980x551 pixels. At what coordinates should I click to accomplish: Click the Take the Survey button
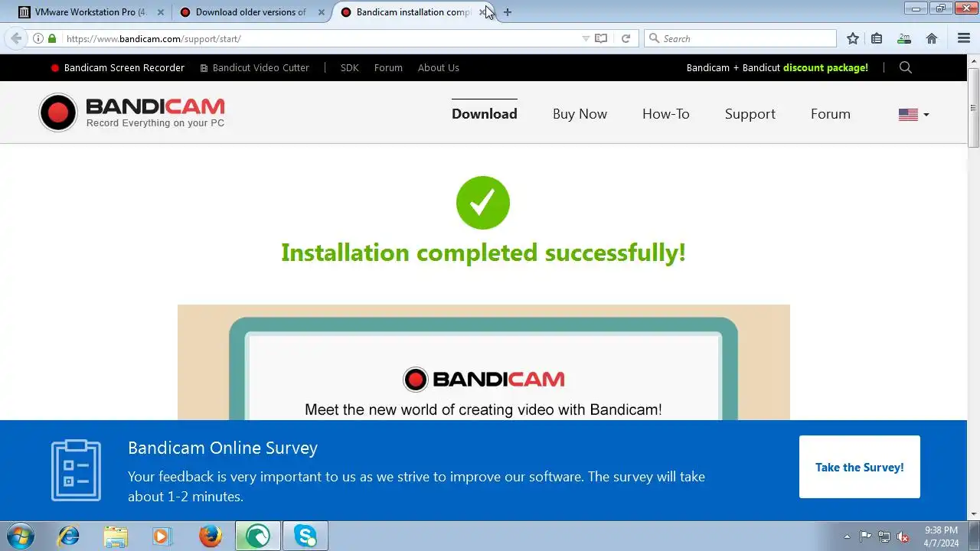(860, 467)
